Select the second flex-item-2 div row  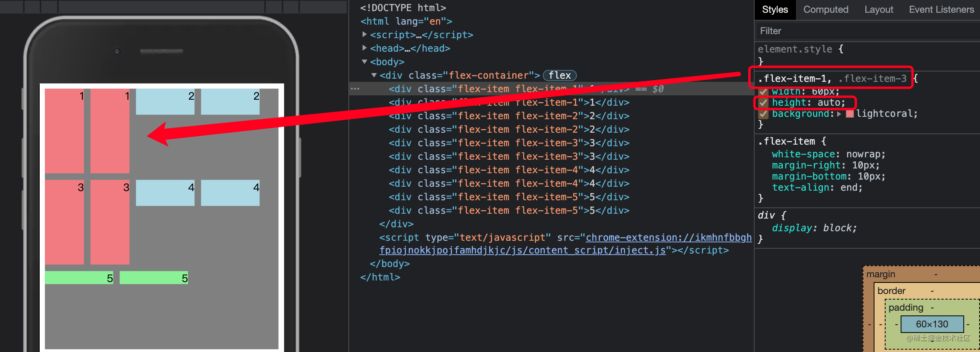click(x=509, y=129)
